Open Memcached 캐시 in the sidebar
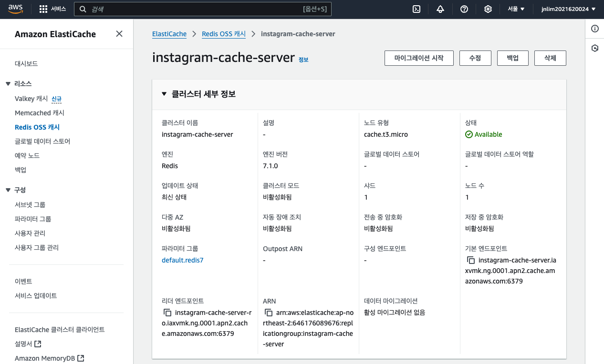This screenshot has width=604, height=364. click(40, 113)
